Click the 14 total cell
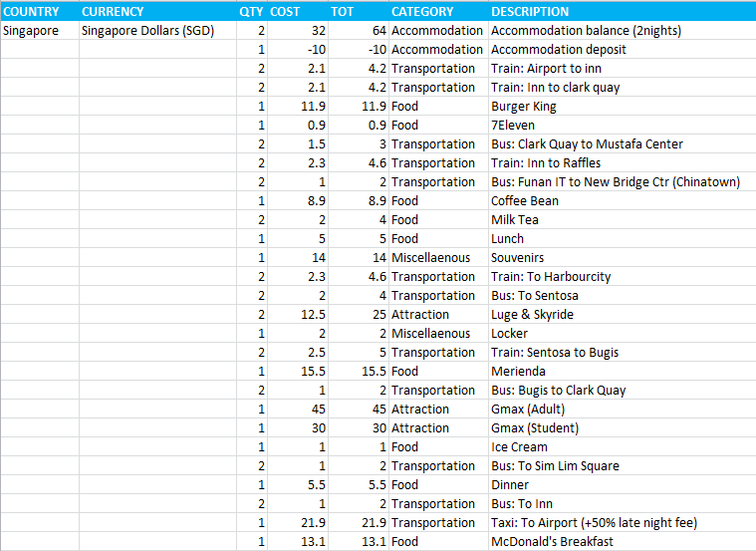 click(x=359, y=257)
